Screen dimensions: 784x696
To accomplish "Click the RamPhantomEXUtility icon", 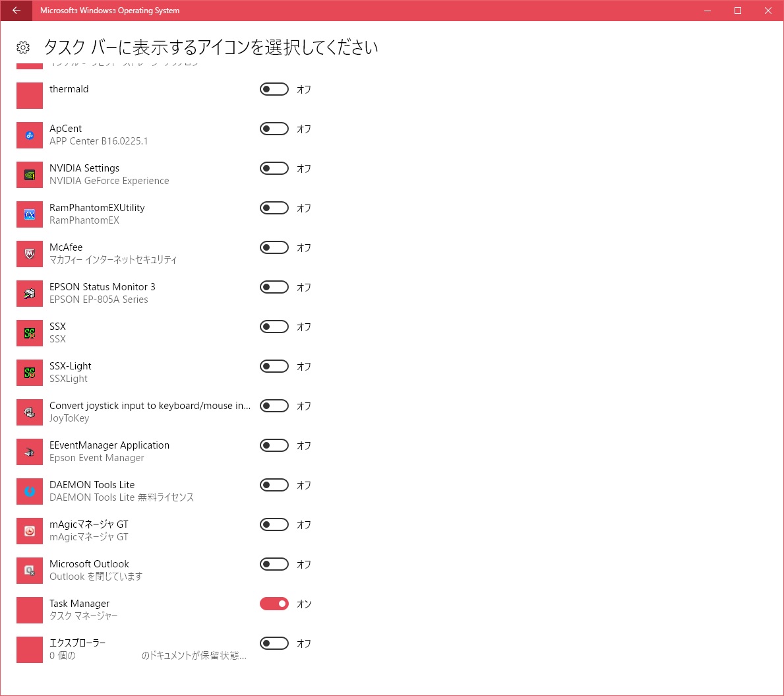I will 30,214.
